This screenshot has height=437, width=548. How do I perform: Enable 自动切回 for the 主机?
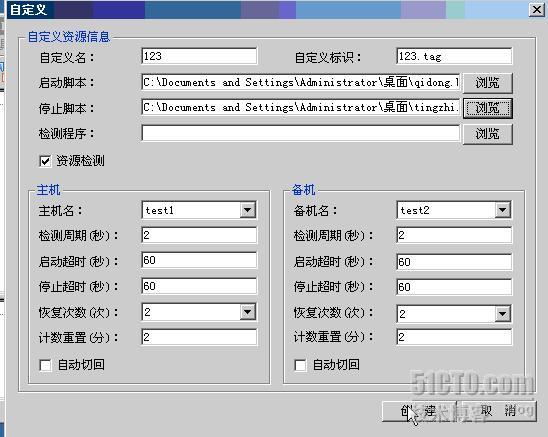(45, 365)
